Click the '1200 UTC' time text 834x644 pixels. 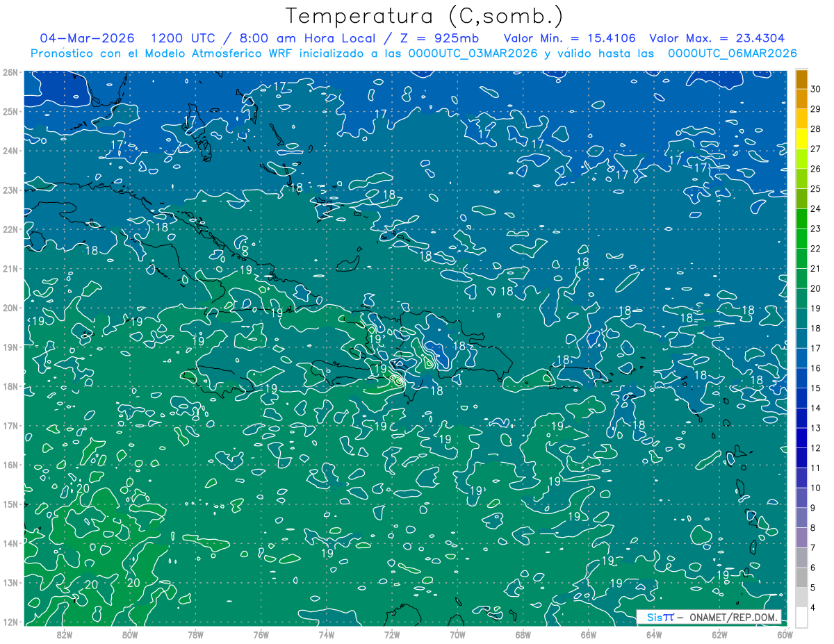[x=185, y=38]
